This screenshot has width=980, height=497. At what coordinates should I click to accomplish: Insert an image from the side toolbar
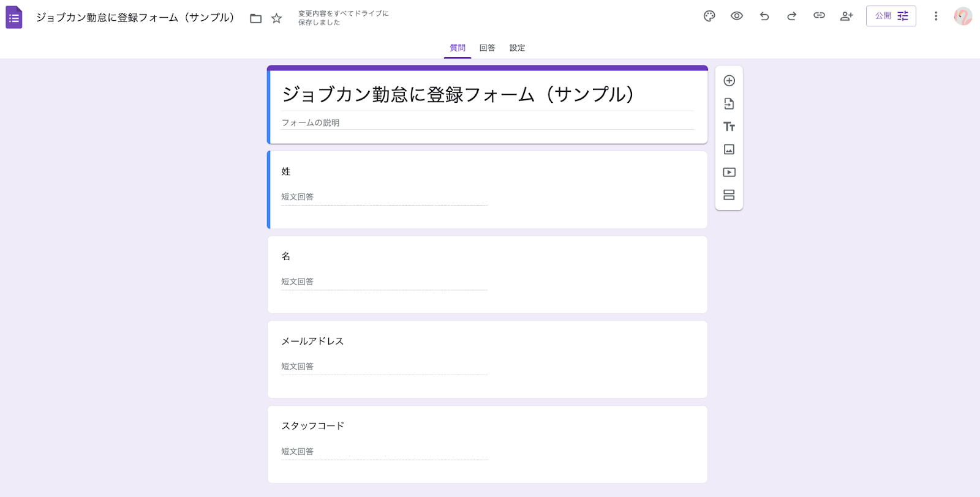(729, 149)
